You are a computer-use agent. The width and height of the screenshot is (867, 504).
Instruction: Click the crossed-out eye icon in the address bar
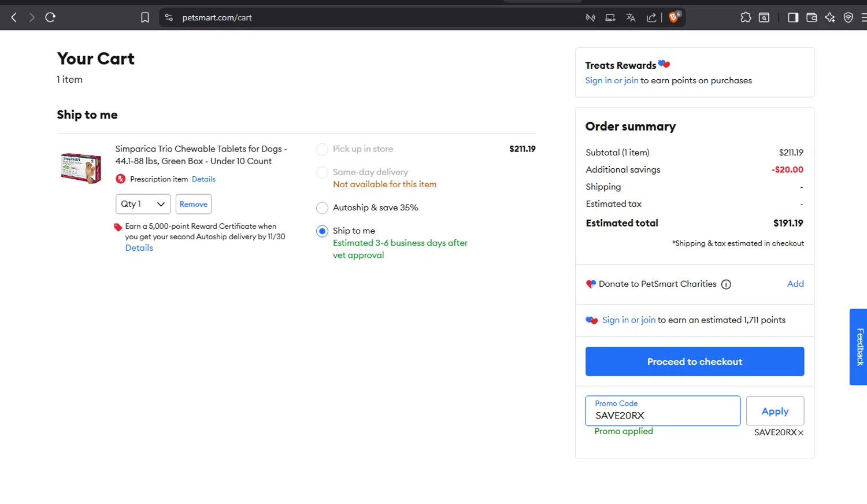(590, 17)
